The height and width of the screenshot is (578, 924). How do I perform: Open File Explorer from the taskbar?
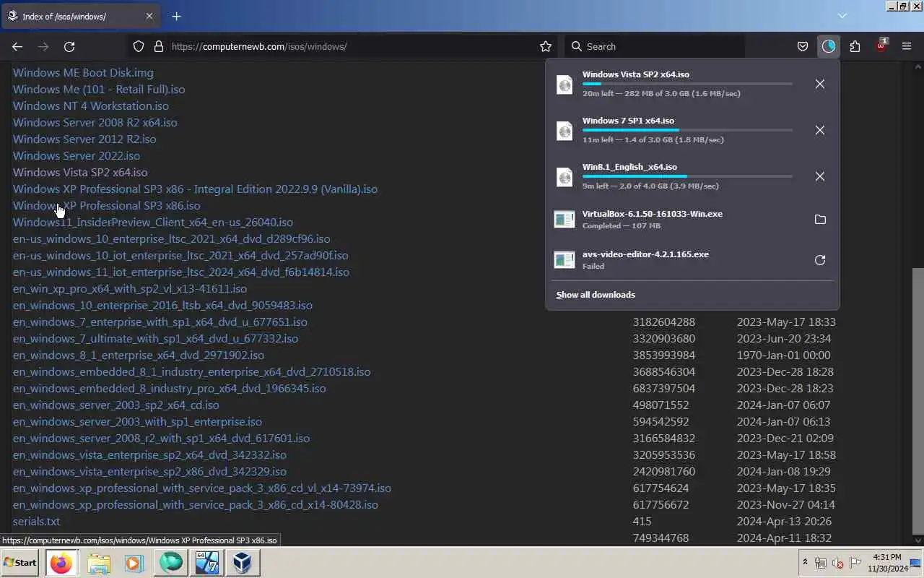pos(99,562)
